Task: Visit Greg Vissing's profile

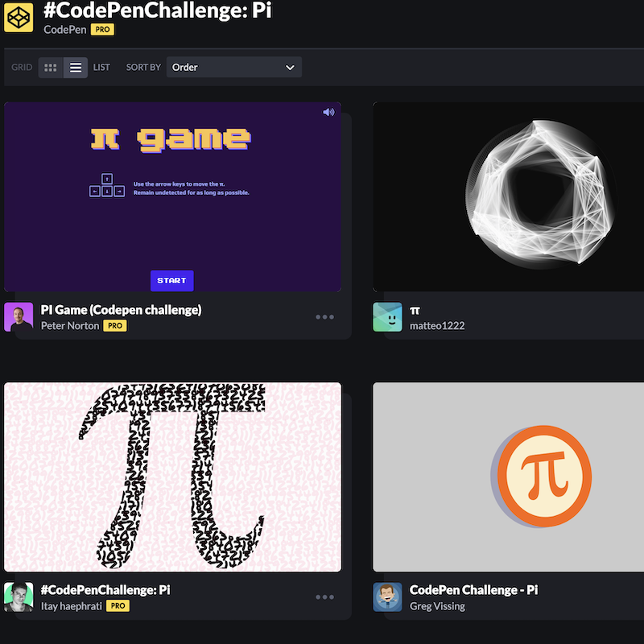Action: click(x=437, y=606)
